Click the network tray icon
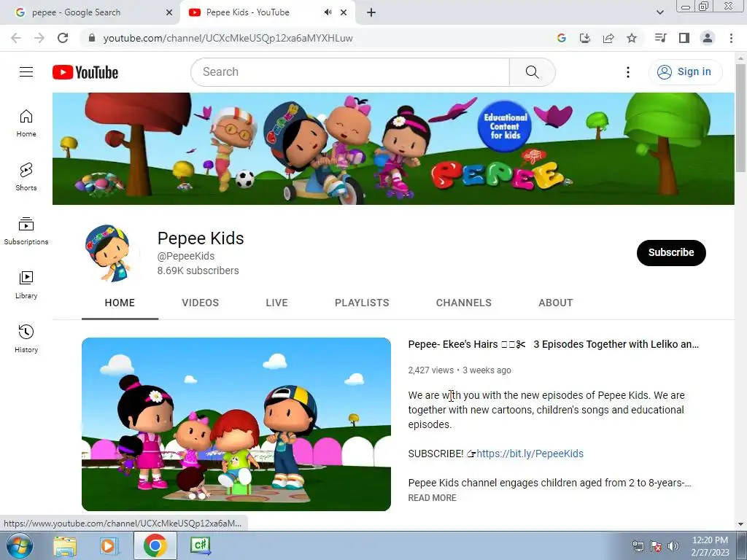The height and width of the screenshot is (560, 747). click(x=638, y=546)
